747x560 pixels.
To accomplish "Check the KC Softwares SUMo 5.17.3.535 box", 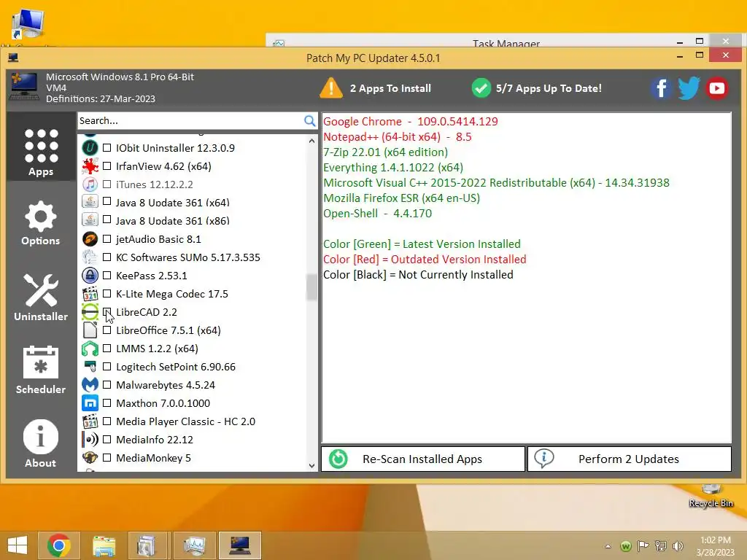I will click(x=107, y=257).
